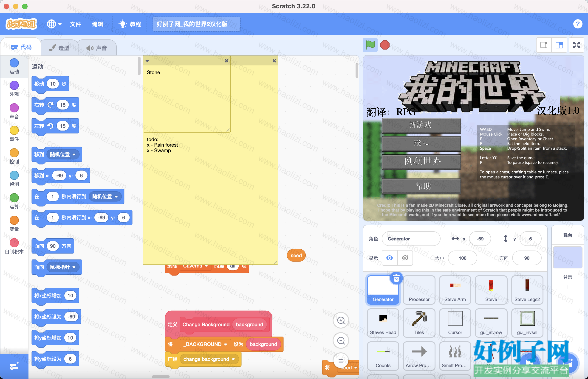Select the 运算 operators category
The image size is (588, 379).
pos(14,201)
